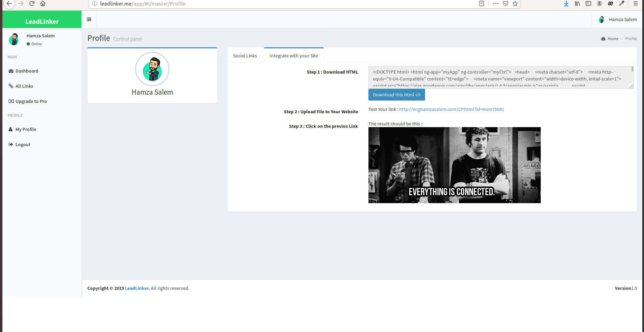Click sidebar Hamza Salem avatar
The height and width of the screenshot is (332, 644).
(x=14, y=39)
